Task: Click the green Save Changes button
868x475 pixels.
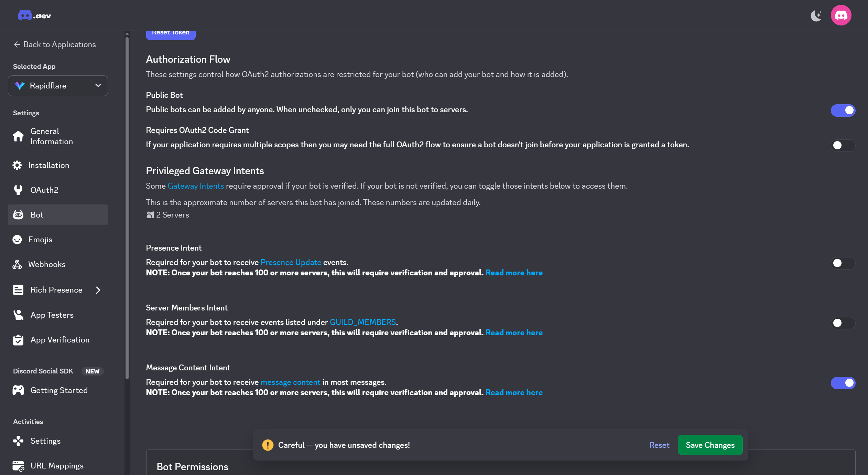Action: pyautogui.click(x=710, y=445)
